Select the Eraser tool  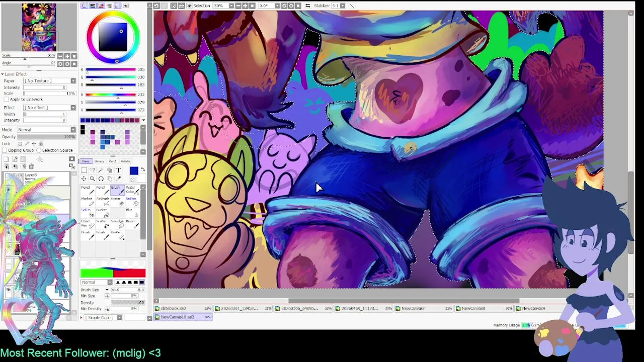coord(117,202)
